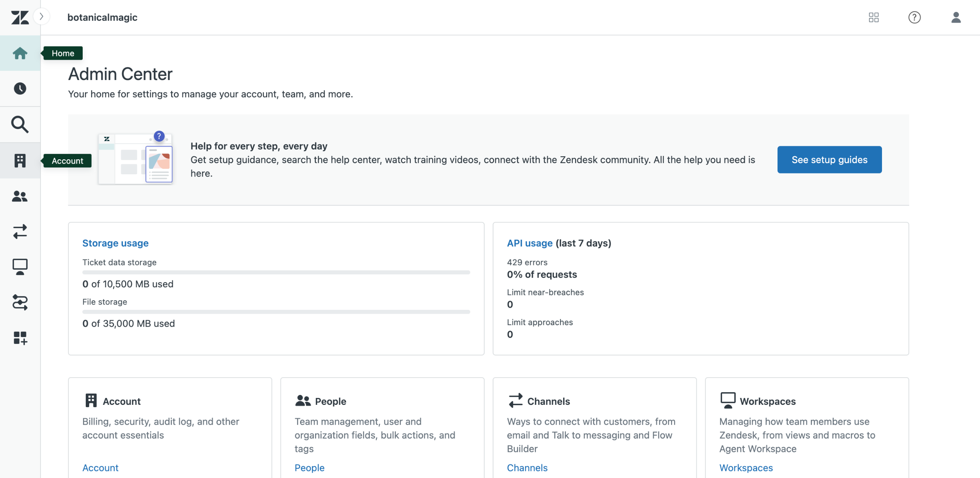980x478 pixels.
Task: Open the API usage link
Action: click(529, 243)
